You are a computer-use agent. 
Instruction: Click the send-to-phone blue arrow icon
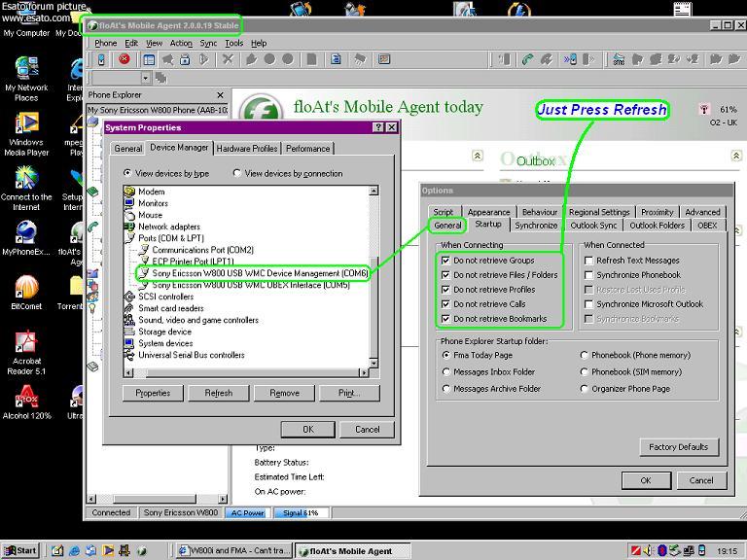click(570, 59)
